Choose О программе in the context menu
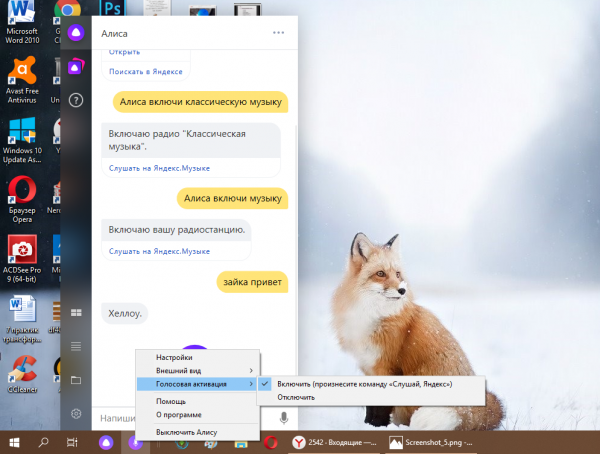The image size is (600, 454). (197, 415)
